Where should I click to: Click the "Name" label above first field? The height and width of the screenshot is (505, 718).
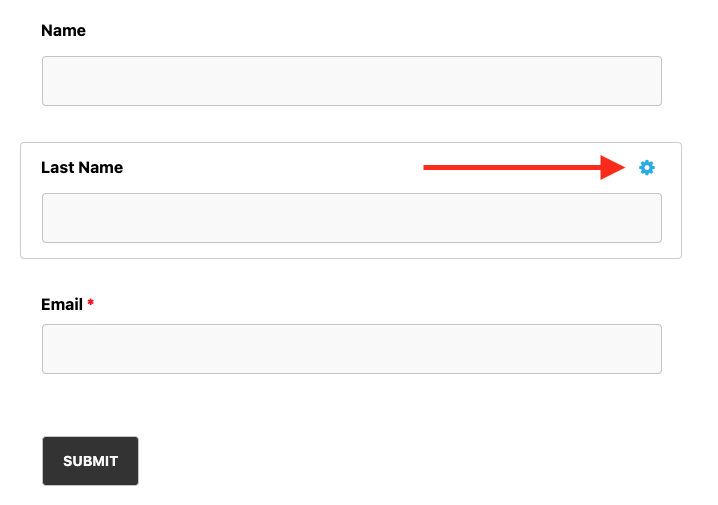pos(63,31)
